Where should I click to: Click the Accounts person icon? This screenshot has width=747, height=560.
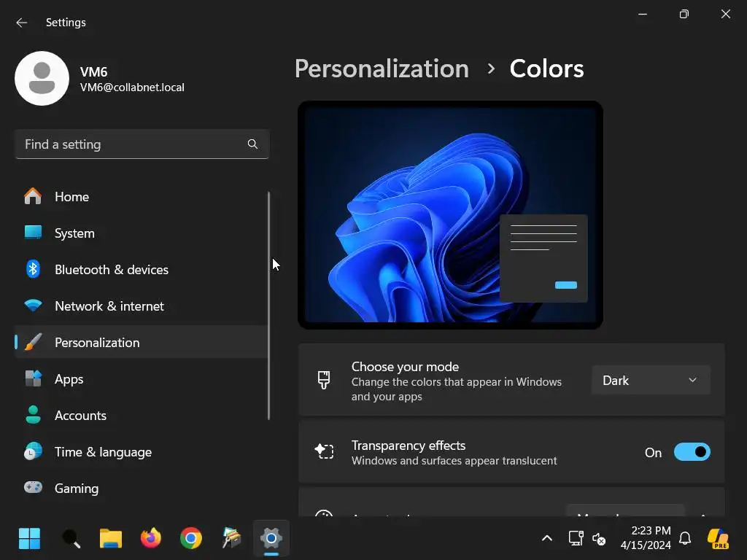33,415
